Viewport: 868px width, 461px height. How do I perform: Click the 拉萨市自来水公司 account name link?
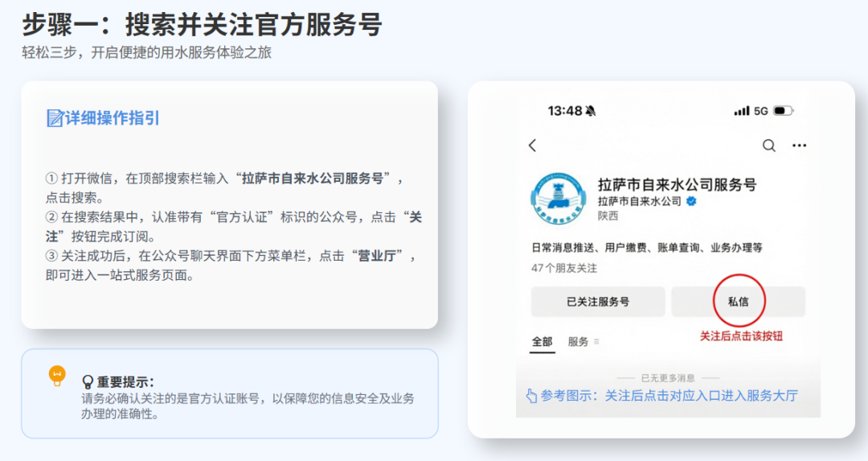[x=640, y=202]
